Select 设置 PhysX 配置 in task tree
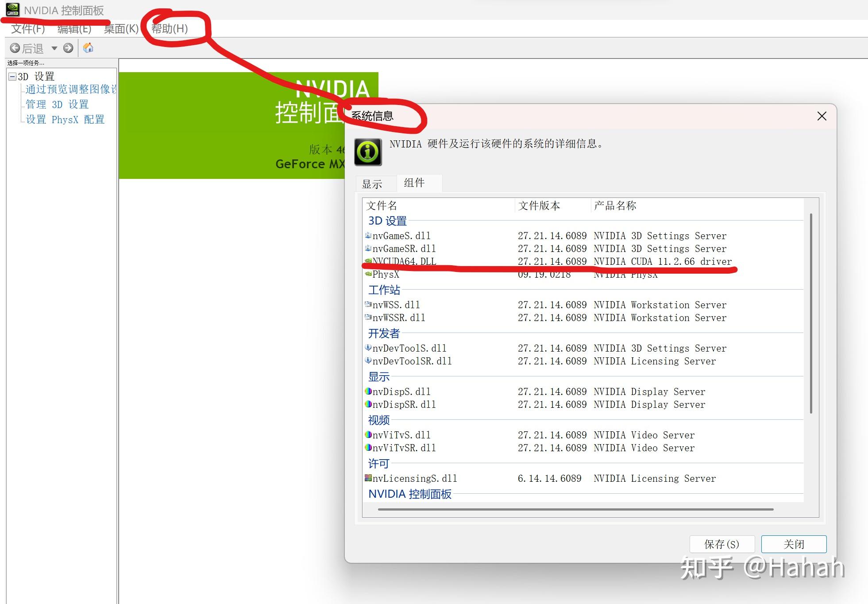868x604 pixels. click(x=65, y=120)
